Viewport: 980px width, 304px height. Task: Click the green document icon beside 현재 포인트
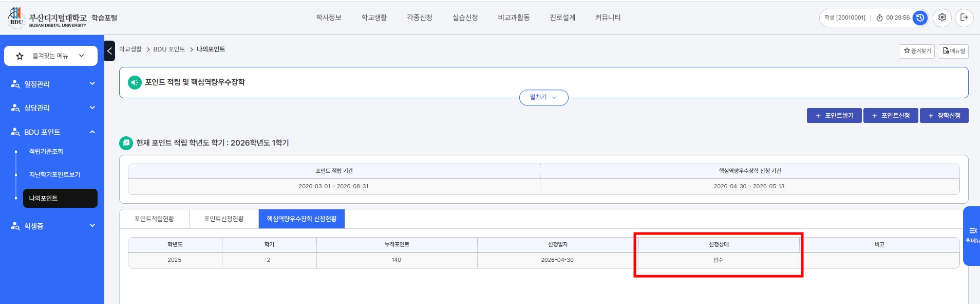pyautogui.click(x=126, y=143)
